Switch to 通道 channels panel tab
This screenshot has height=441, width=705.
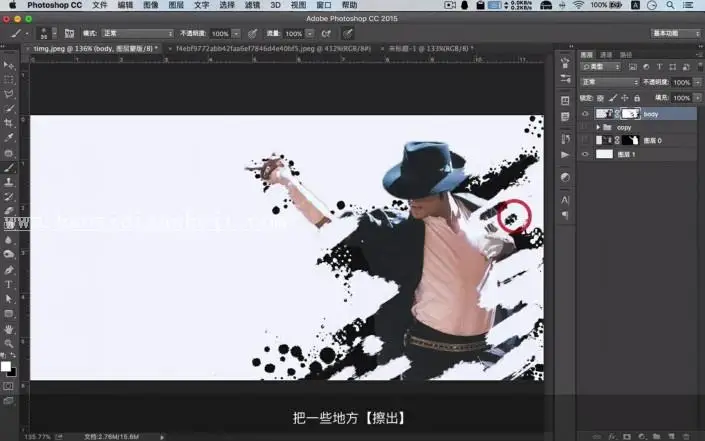606,55
